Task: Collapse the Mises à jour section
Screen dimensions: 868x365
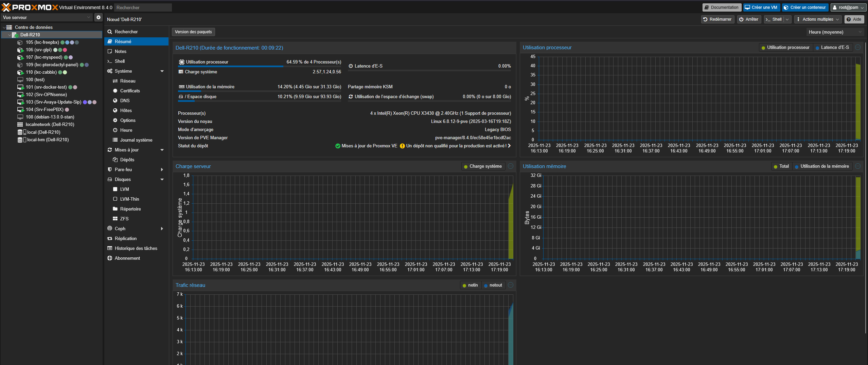Action: [162, 150]
